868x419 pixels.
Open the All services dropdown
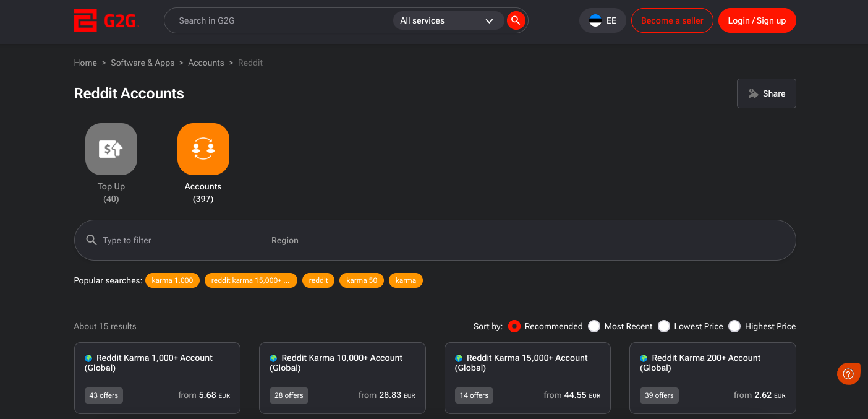click(x=448, y=20)
